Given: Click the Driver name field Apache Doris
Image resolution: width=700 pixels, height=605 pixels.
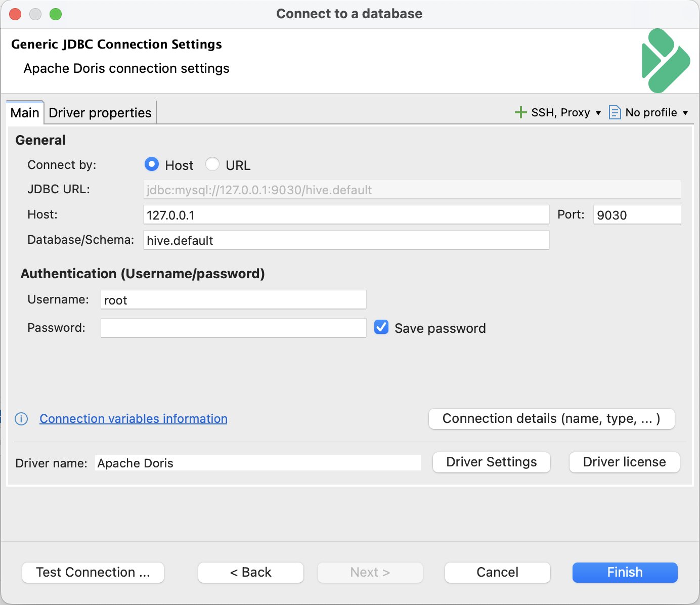Looking at the screenshot, I should pos(258,463).
